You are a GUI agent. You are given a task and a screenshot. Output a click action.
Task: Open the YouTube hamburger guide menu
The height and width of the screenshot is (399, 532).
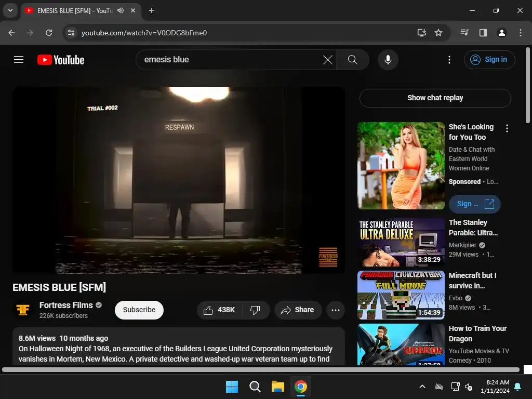(x=19, y=60)
